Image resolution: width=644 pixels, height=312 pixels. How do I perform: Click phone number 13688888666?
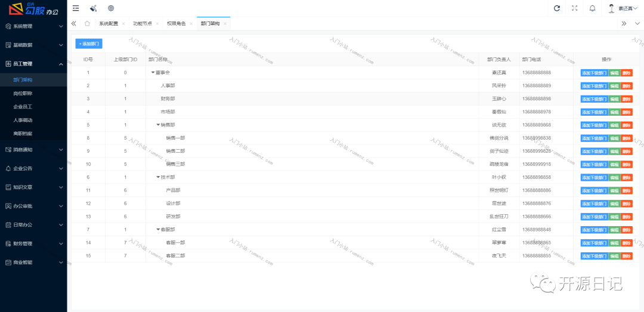(537, 216)
